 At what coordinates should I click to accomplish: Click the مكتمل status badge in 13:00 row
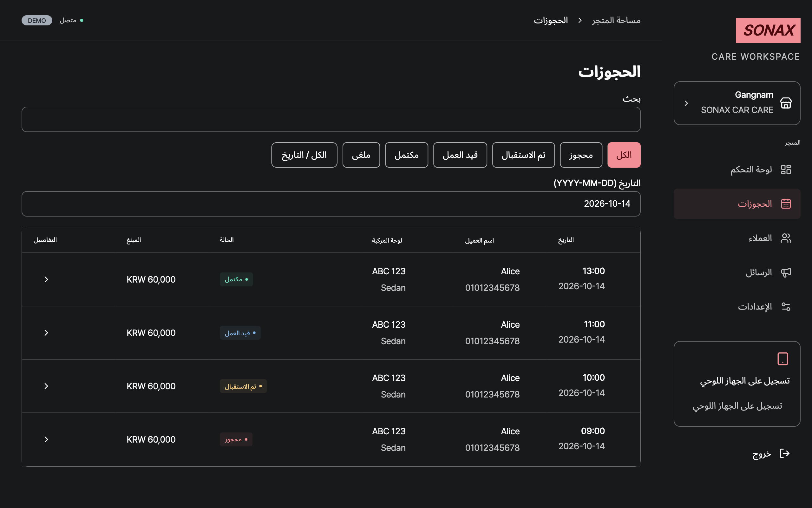[x=236, y=279]
